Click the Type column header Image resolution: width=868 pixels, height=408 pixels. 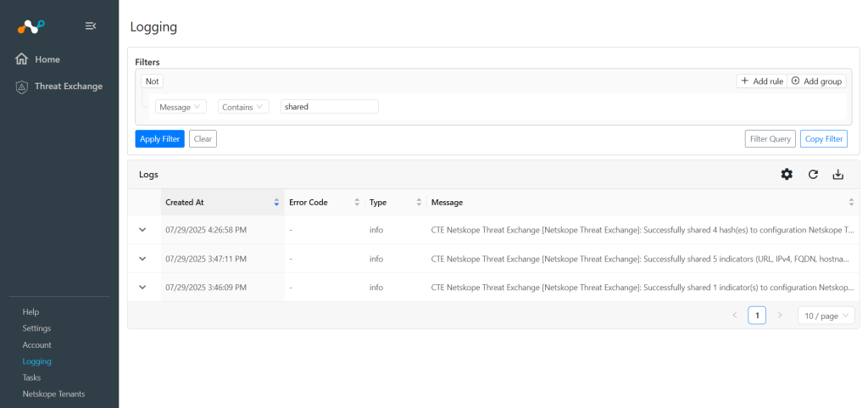pyautogui.click(x=396, y=203)
